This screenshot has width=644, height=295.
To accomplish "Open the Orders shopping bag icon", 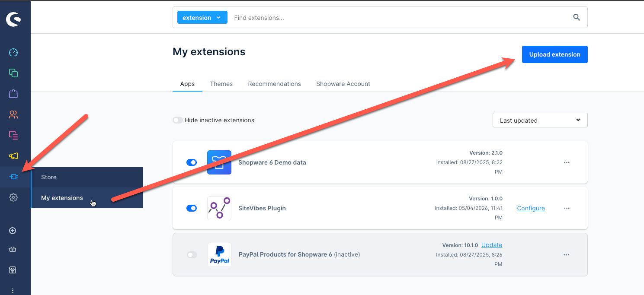I will coord(13,94).
